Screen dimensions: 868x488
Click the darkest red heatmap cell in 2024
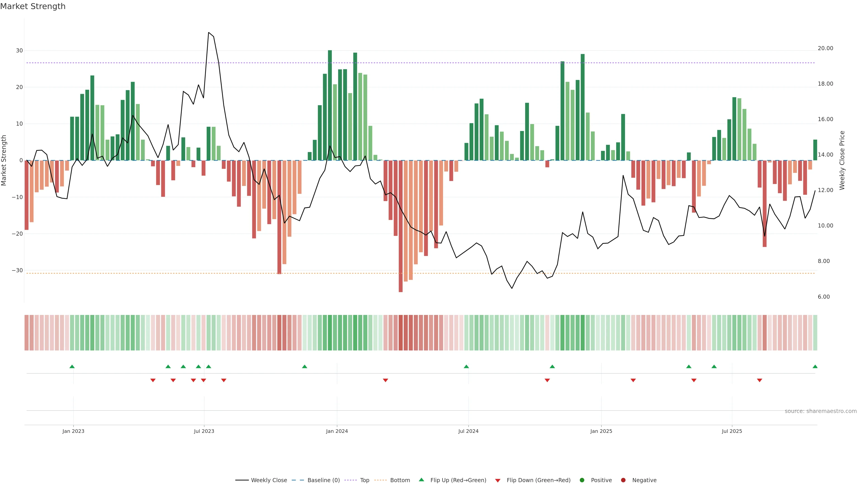[x=401, y=332]
